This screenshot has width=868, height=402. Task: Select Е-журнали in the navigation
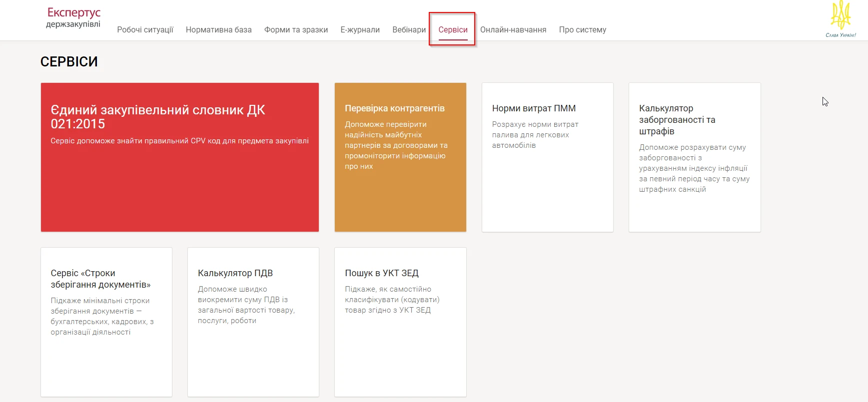(360, 30)
